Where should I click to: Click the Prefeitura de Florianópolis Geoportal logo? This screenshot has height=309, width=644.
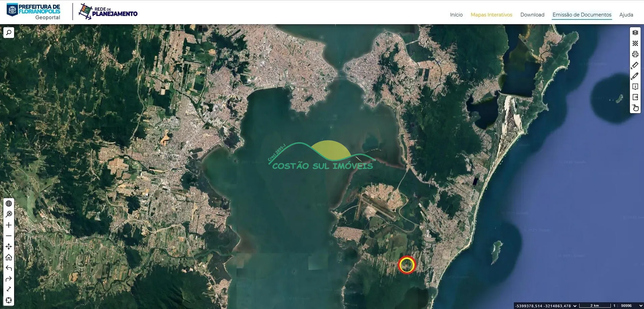coord(34,12)
